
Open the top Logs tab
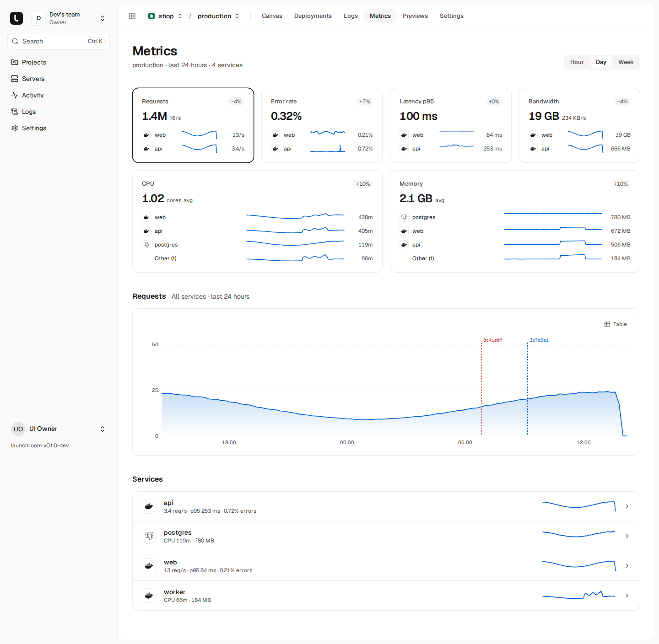pos(351,16)
